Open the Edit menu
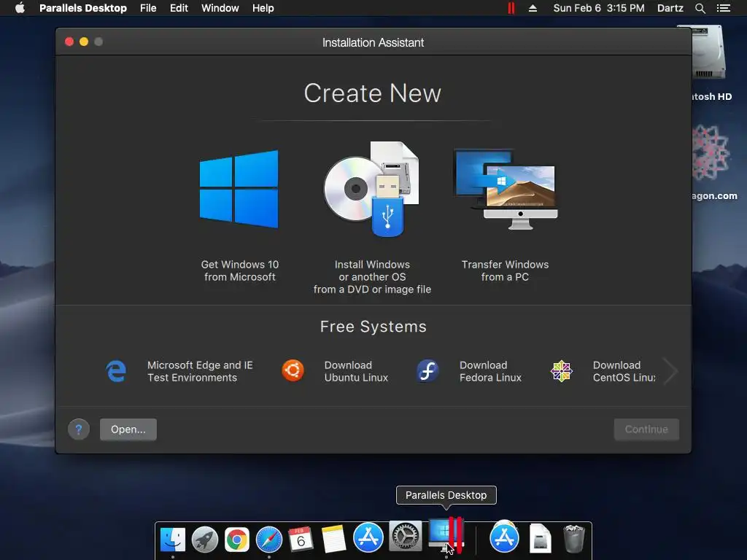This screenshot has width=747, height=560. click(179, 8)
